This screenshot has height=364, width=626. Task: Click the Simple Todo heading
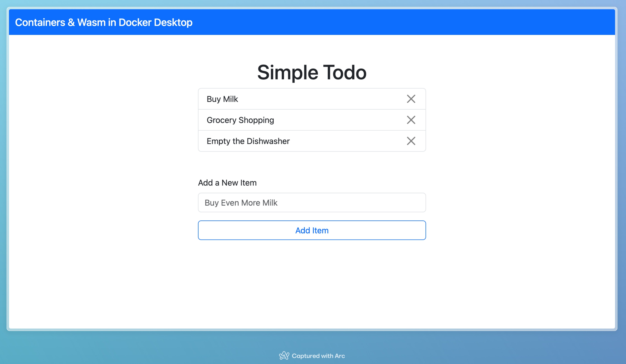[x=311, y=72]
